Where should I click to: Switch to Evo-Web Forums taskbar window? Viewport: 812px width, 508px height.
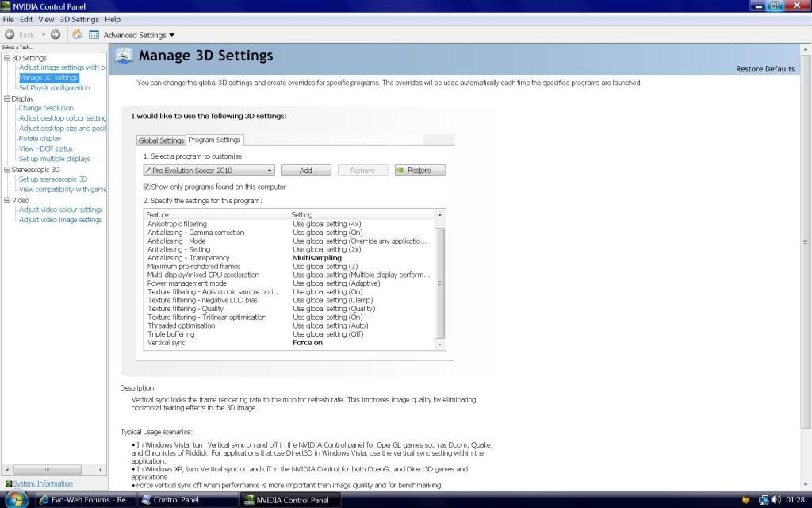click(86, 500)
